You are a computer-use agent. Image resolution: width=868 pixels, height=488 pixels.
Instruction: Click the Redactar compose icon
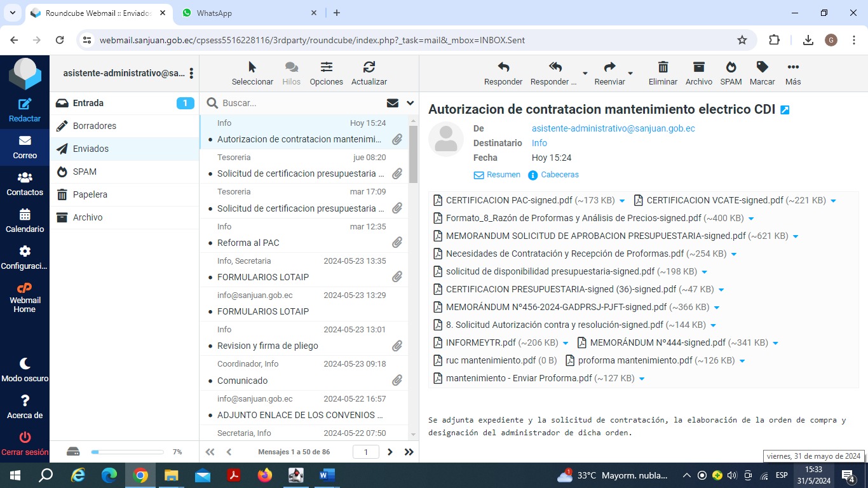pos(25,105)
